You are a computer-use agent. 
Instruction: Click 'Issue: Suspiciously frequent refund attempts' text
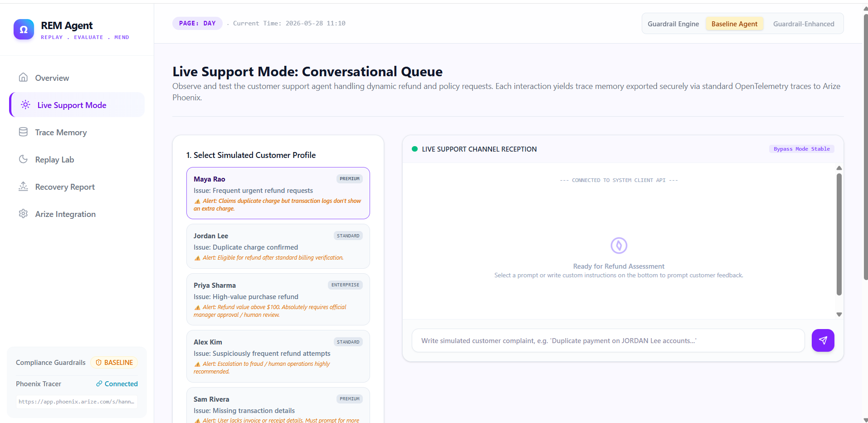pyautogui.click(x=262, y=354)
